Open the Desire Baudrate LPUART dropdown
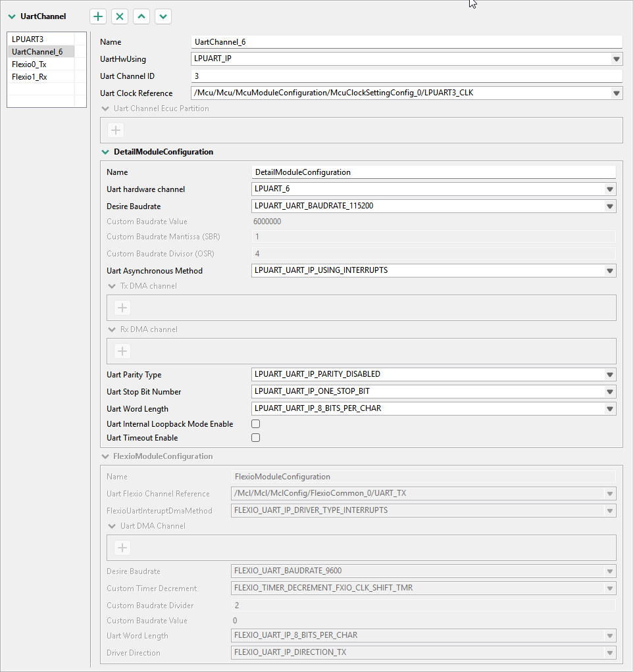The width and height of the screenshot is (633, 672). (610, 206)
